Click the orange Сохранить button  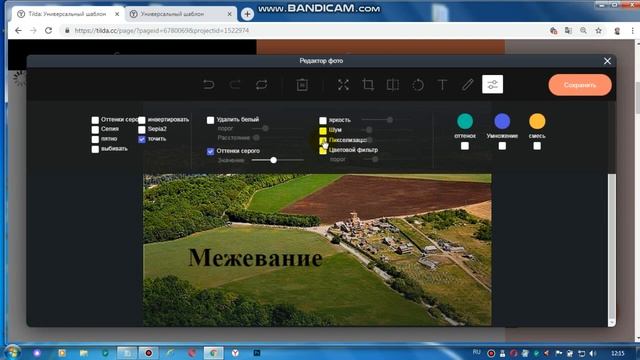580,85
